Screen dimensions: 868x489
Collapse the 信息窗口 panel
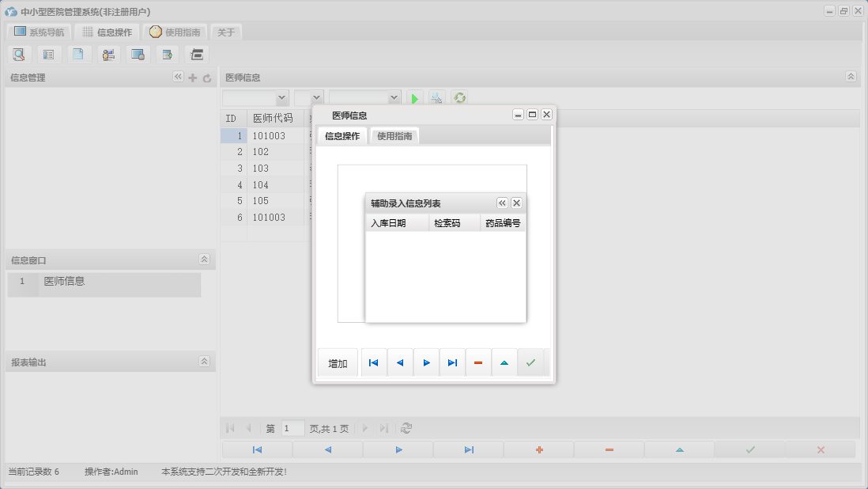(204, 260)
